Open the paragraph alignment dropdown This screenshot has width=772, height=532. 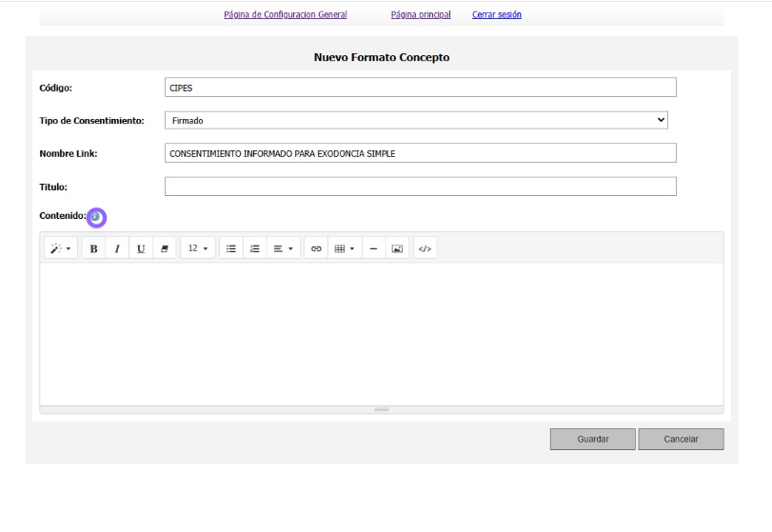click(x=281, y=248)
